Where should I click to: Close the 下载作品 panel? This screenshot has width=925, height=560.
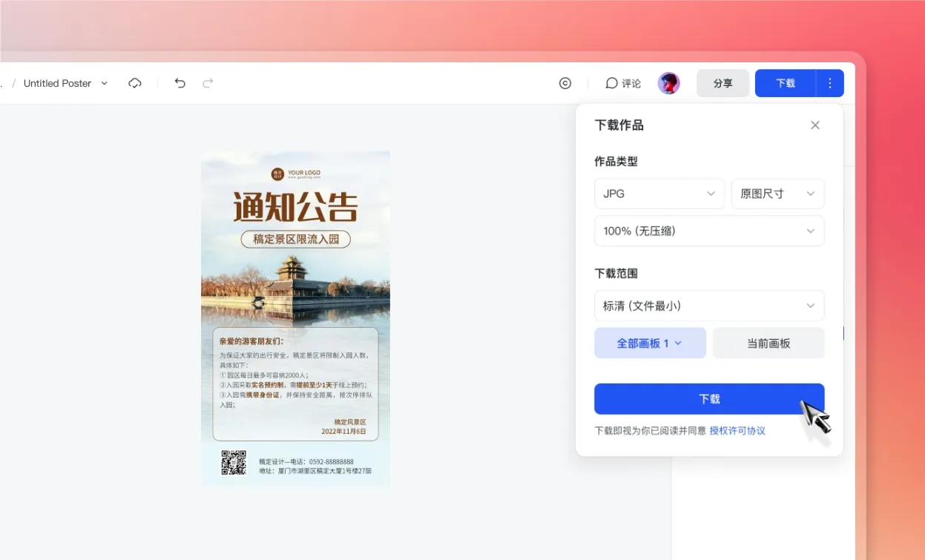click(x=815, y=125)
